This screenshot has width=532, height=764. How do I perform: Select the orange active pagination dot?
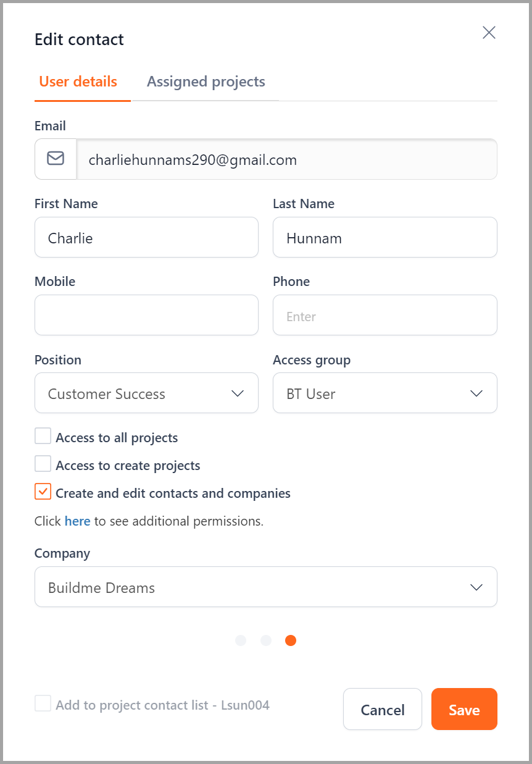(x=291, y=640)
